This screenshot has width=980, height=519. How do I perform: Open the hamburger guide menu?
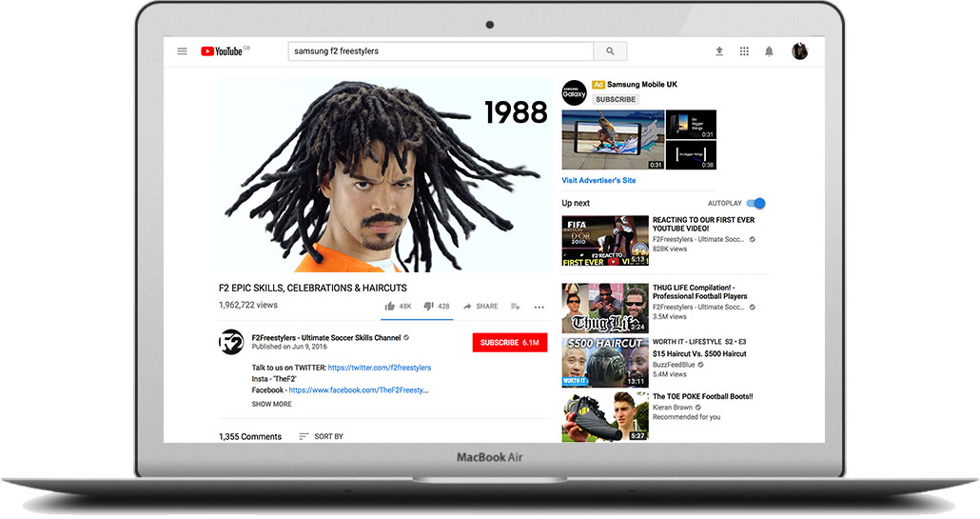pyautogui.click(x=182, y=51)
